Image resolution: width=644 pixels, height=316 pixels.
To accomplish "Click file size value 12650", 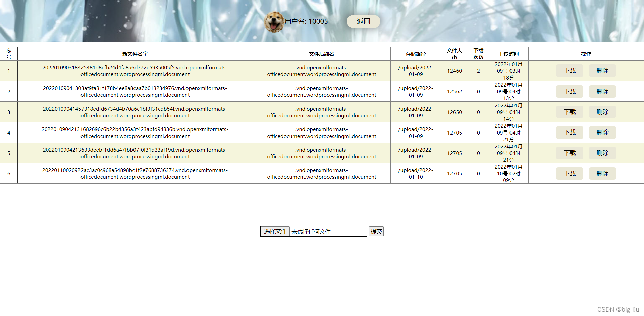I will point(454,112).
